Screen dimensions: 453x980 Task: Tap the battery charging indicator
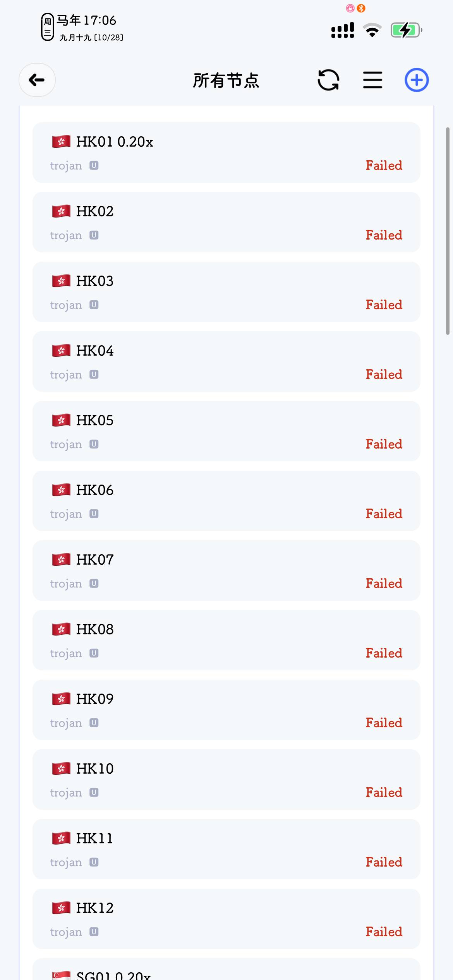pos(406,30)
